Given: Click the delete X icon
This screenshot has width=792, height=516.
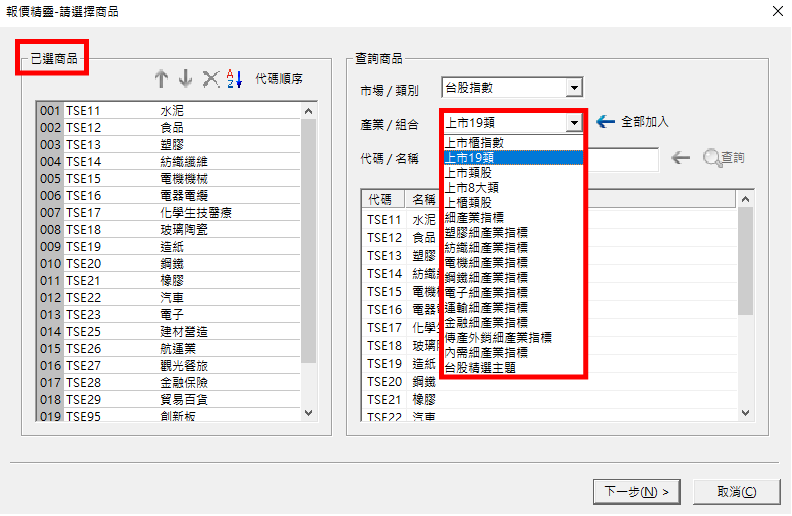Looking at the screenshot, I should click(210, 79).
